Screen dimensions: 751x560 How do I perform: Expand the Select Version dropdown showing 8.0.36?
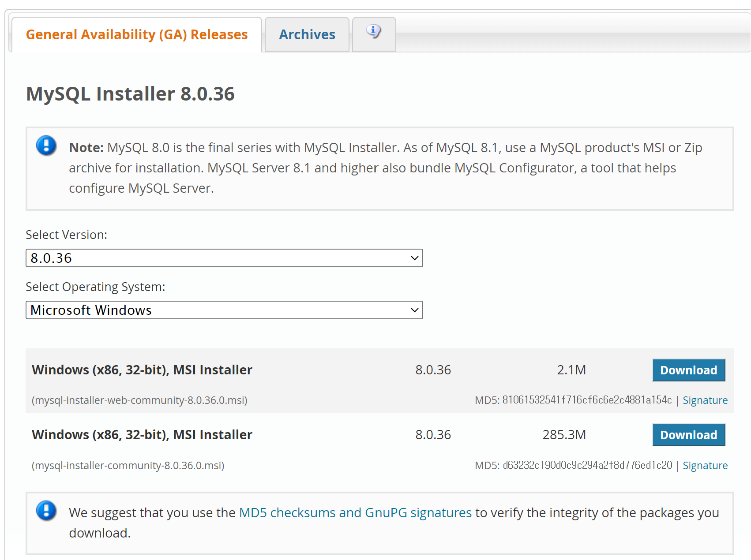(x=224, y=258)
